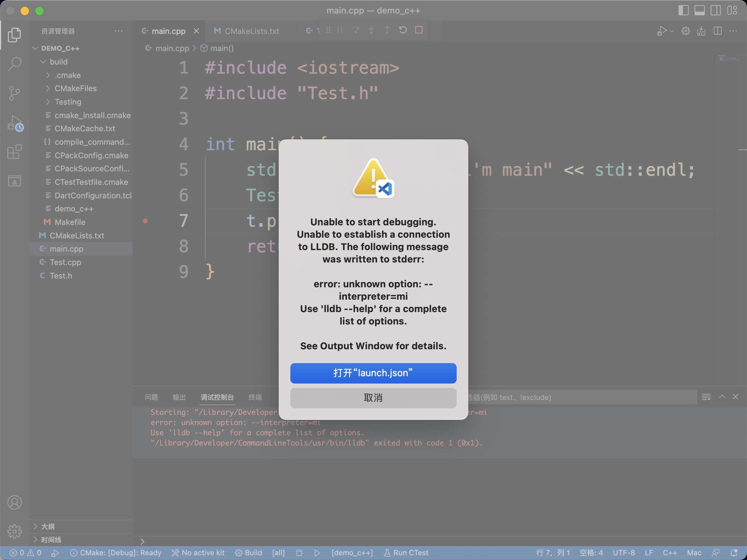Switch to the 输出 panel tab
Screen dimensions: 747x560
click(x=179, y=397)
